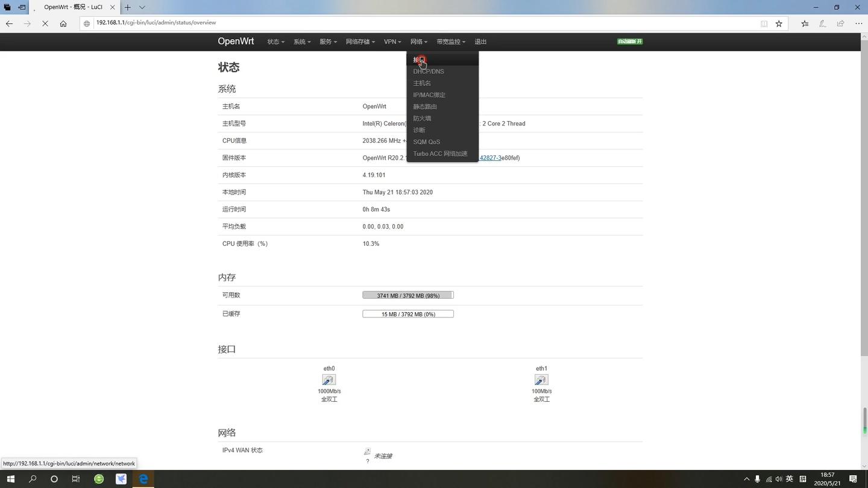The image size is (868, 488).
Task: Click the tabs you've set aside icon
Action: coord(7,7)
